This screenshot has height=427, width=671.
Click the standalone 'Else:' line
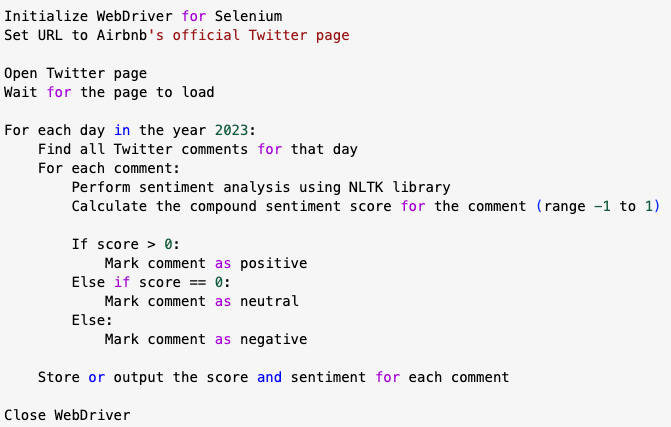(x=92, y=320)
